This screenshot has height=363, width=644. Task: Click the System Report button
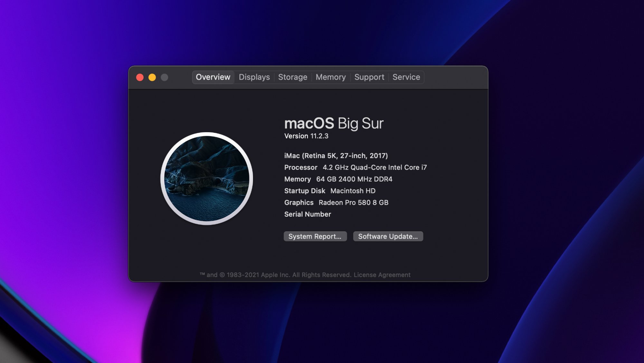(315, 236)
